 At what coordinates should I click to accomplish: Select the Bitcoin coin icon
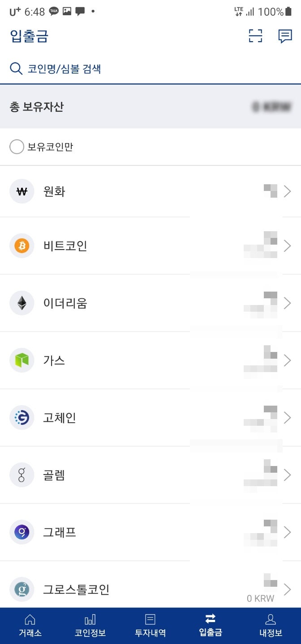click(x=21, y=246)
